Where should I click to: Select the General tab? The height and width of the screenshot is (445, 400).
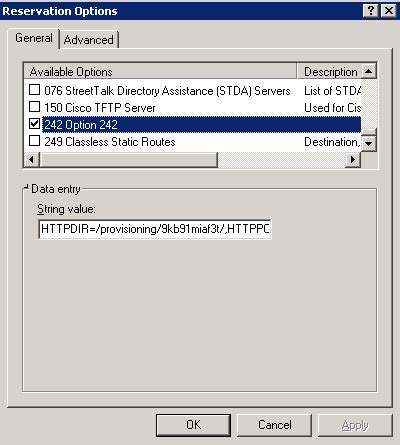pos(34,38)
